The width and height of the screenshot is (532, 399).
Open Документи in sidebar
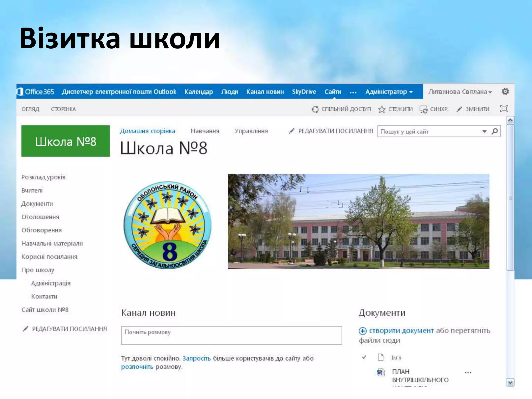pyautogui.click(x=37, y=204)
